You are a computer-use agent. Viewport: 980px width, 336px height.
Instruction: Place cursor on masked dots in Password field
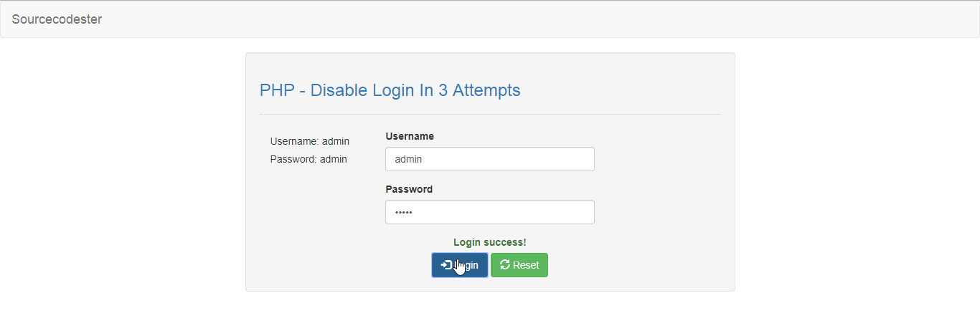tap(404, 213)
